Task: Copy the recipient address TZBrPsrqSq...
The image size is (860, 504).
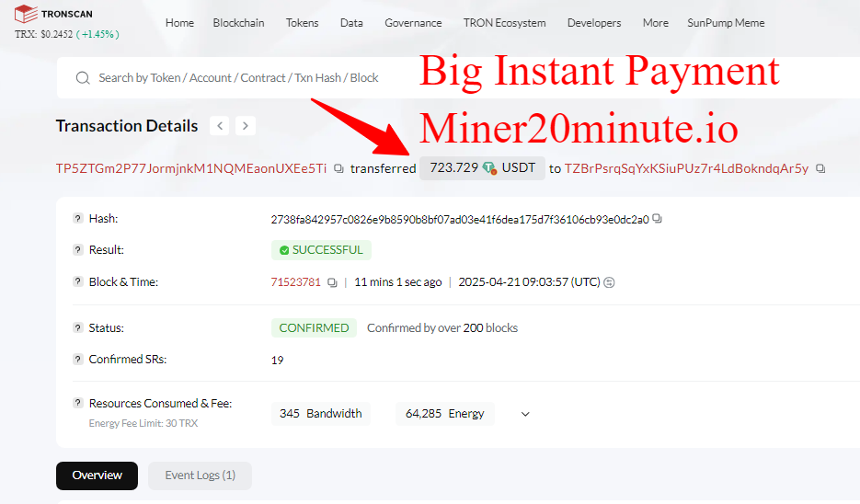Action: pyautogui.click(x=820, y=168)
